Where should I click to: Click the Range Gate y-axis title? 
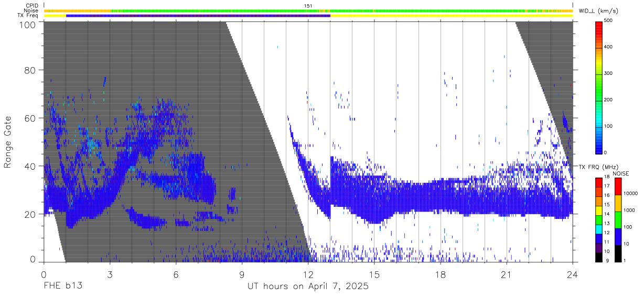[x=8, y=142]
